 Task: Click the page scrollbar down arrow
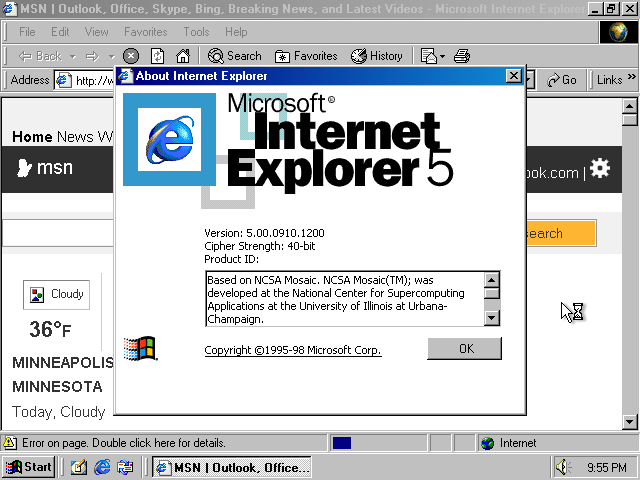(x=629, y=422)
